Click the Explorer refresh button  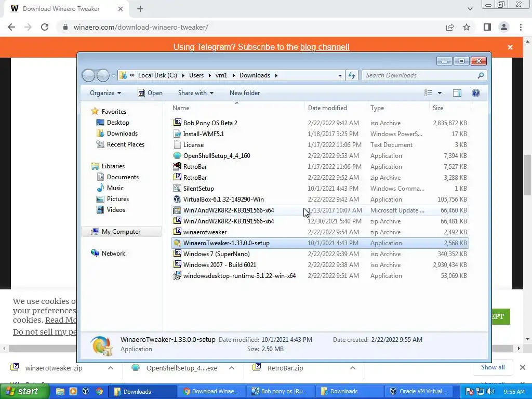point(352,75)
